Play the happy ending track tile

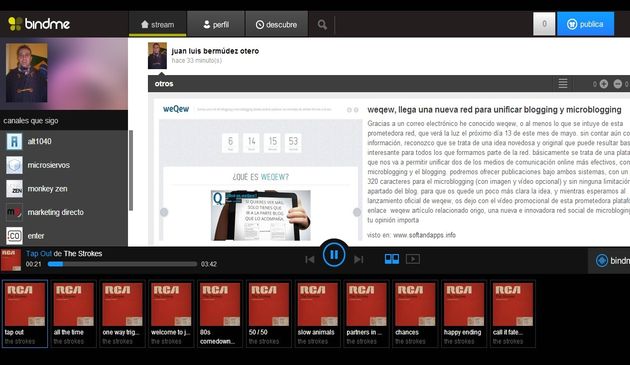464,314
